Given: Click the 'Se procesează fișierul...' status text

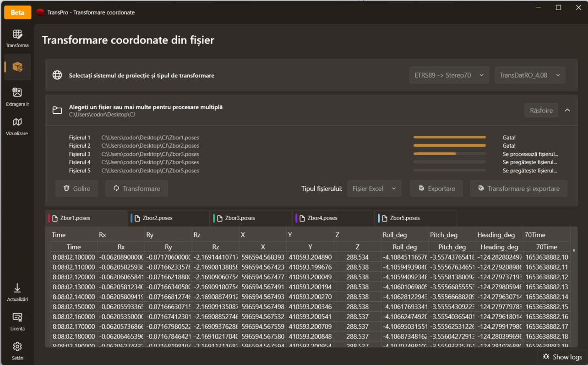Looking at the screenshot, I should coord(530,154).
